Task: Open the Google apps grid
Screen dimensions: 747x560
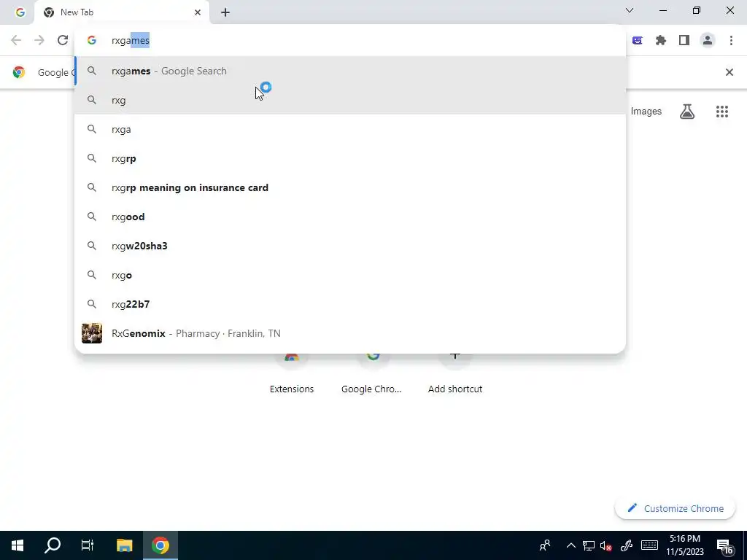Action: click(721, 112)
